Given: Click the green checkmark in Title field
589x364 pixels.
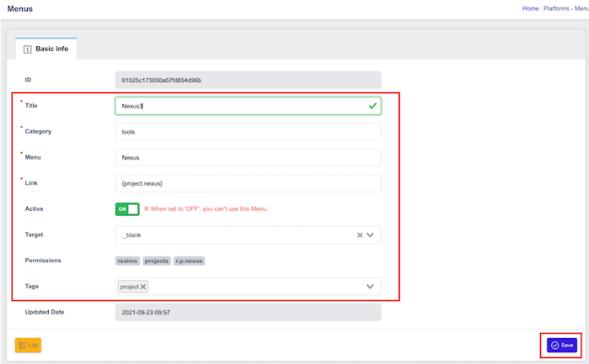Looking at the screenshot, I should (372, 106).
